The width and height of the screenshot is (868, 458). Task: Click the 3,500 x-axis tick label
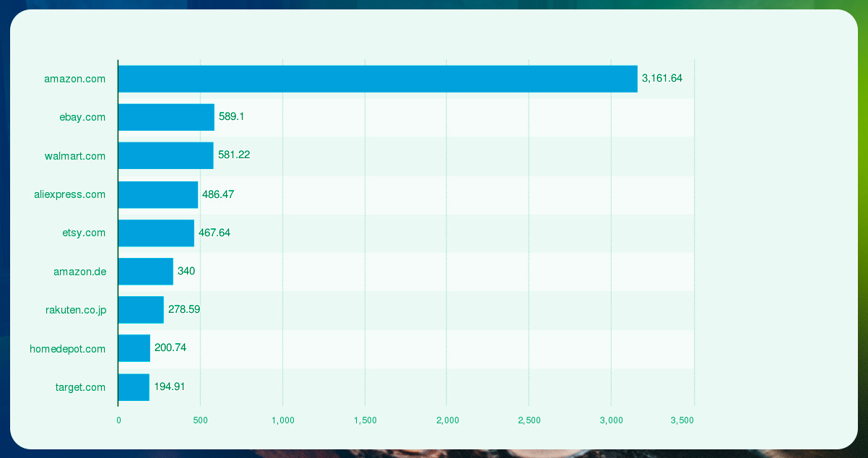click(682, 420)
